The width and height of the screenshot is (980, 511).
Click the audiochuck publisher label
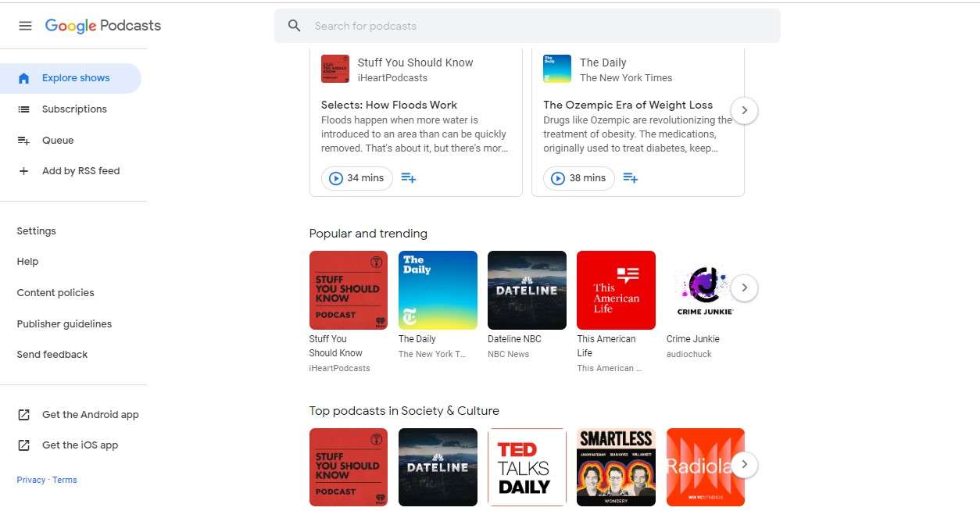[x=689, y=354]
